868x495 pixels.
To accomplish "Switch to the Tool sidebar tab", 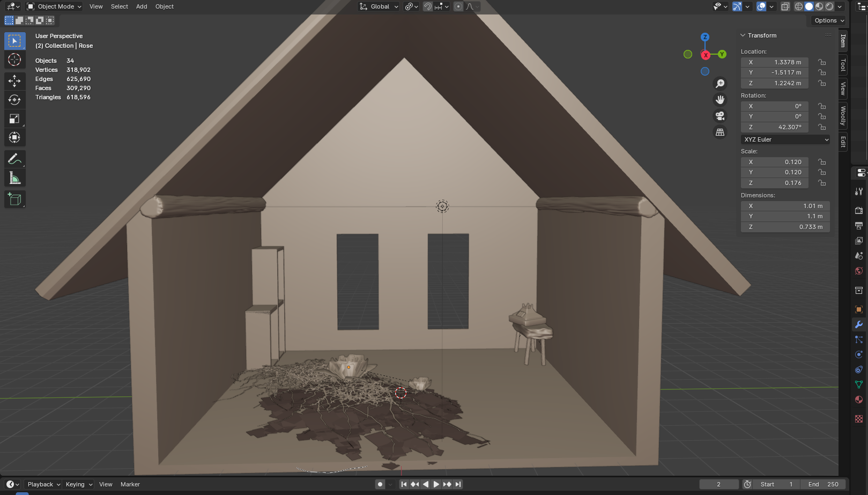I will point(843,65).
